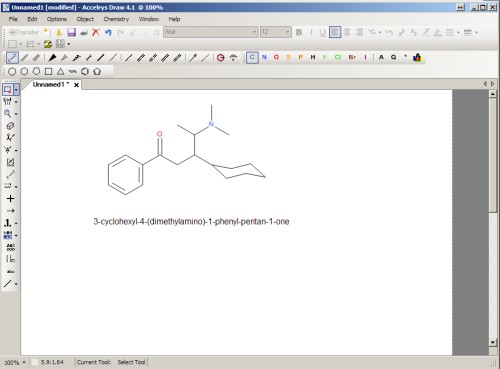The width and height of the screenshot is (500, 369).
Task: Click the Transfer button
Action: (x=24, y=32)
